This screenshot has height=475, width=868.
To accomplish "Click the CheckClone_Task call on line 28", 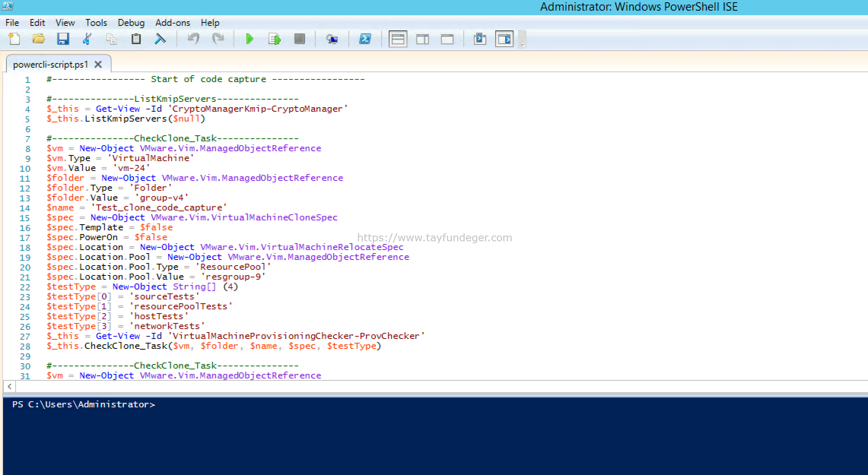I will pos(214,346).
